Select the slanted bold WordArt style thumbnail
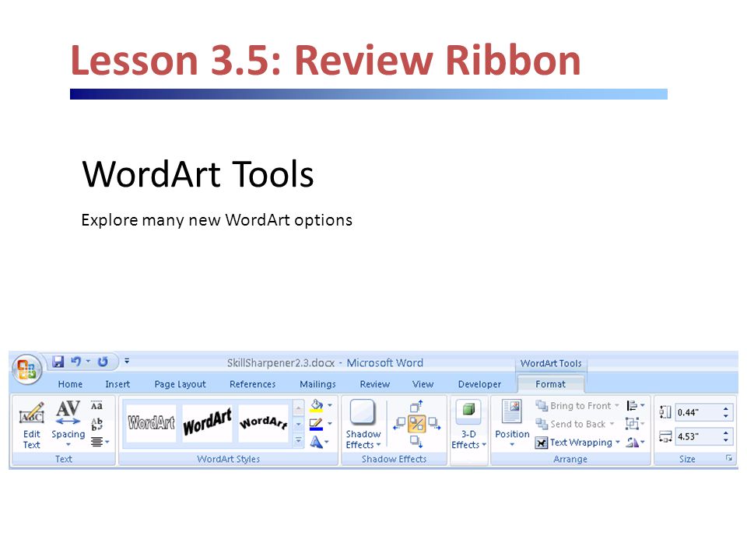The image size is (747, 560). point(207,423)
